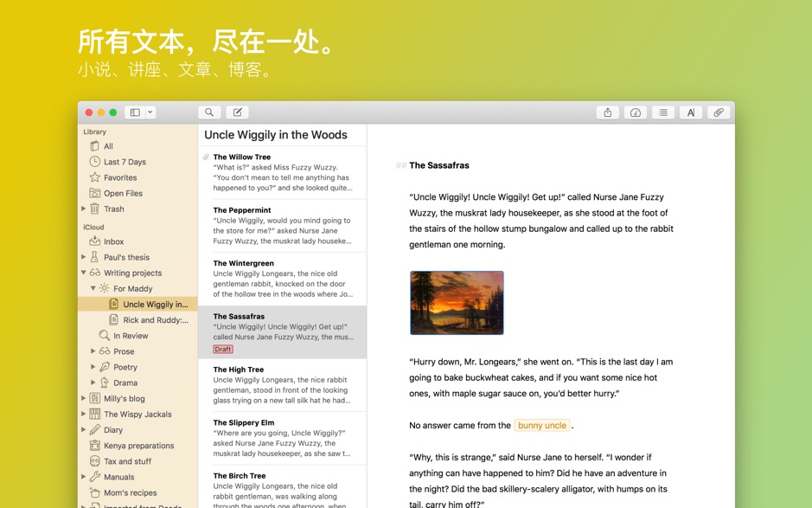Click the 'bunny uncle' annotation link
The image size is (812, 508).
coord(542,425)
